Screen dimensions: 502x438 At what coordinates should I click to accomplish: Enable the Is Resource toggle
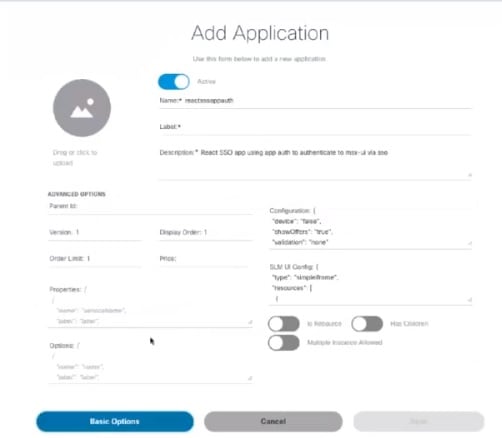point(284,324)
